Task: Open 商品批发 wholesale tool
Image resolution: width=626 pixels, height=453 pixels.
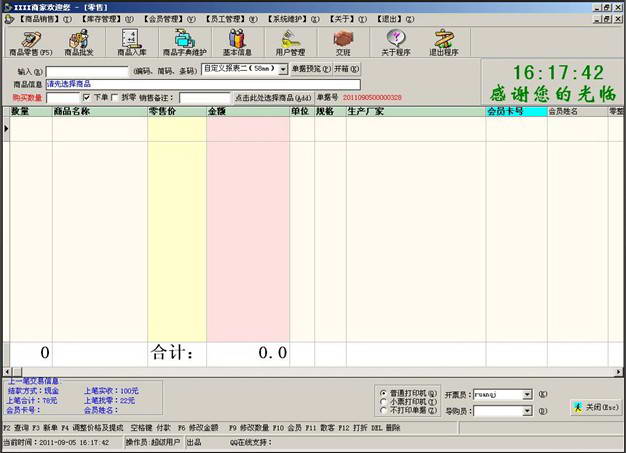Action: coord(79,43)
